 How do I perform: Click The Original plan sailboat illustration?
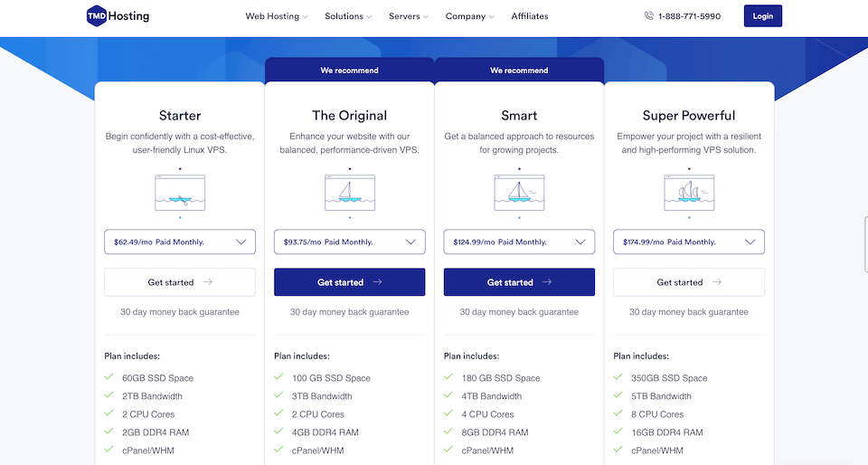click(350, 193)
